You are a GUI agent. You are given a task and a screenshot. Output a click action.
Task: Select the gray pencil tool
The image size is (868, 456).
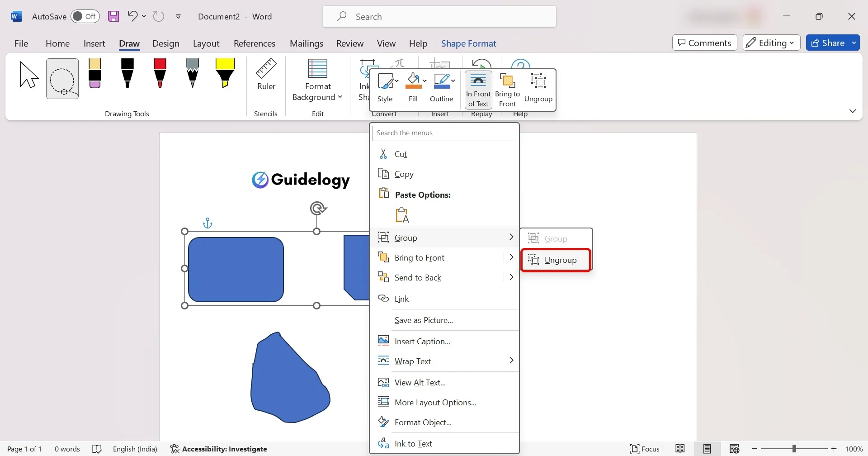193,73
